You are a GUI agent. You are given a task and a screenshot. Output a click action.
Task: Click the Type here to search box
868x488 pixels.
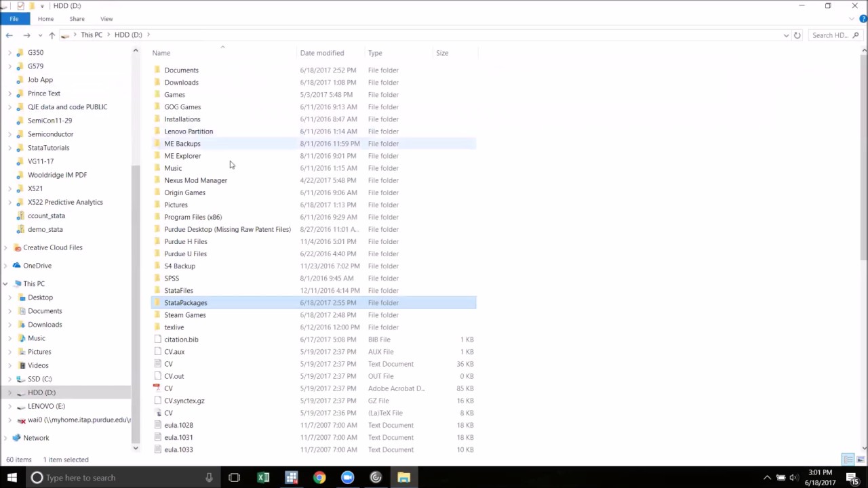[x=123, y=478]
